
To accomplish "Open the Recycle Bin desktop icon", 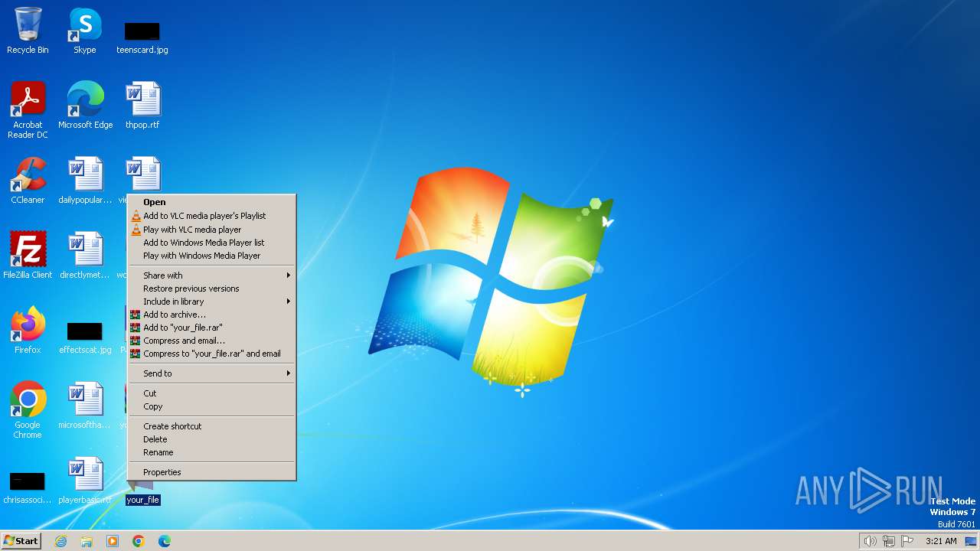I will 28,31.
